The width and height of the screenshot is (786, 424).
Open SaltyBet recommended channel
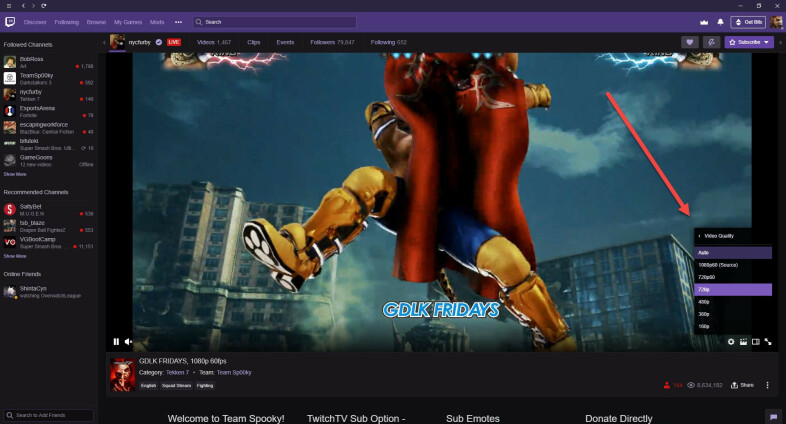[48, 210]
